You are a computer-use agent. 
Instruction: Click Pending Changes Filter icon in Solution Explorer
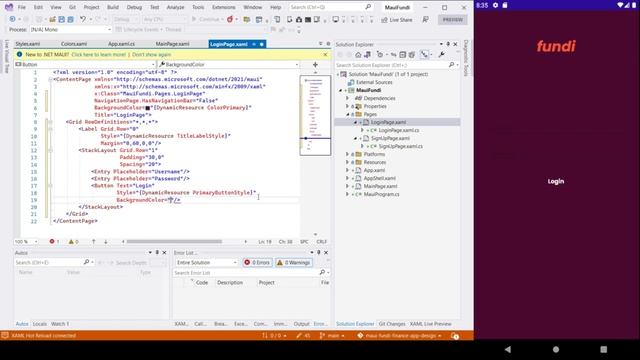(x=380, y=55)
